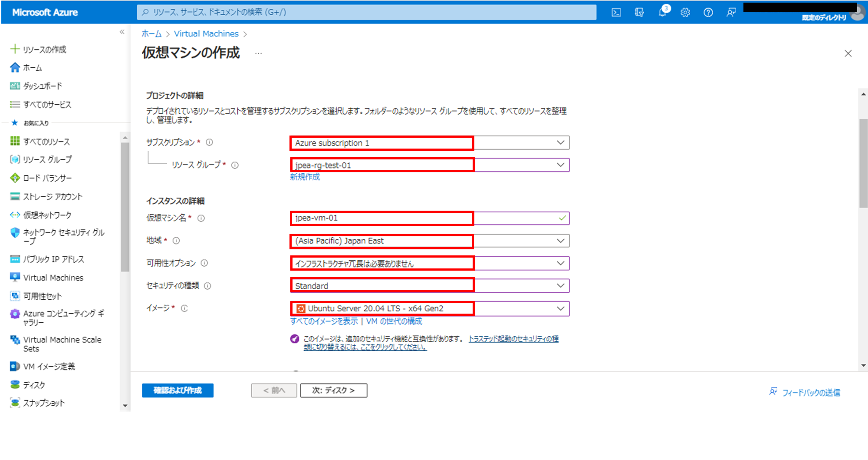Show info tooltip for 仮想マシン名

[201, 218]
